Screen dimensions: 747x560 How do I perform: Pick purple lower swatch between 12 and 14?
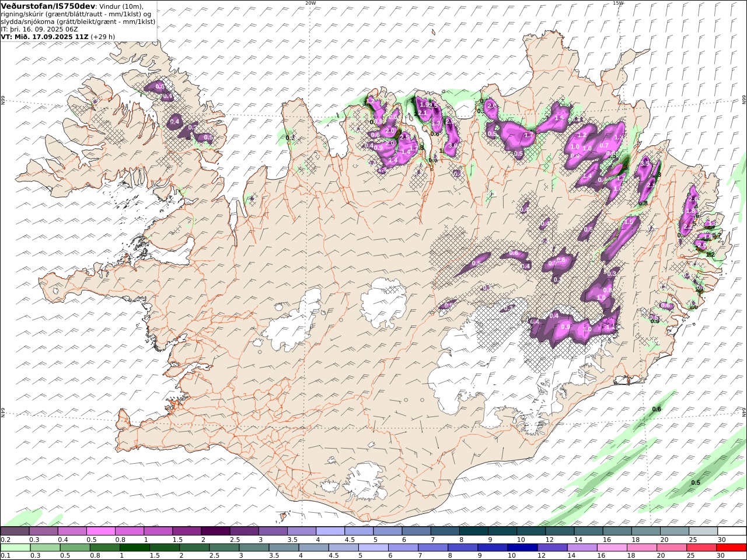(x=552, y=548)
